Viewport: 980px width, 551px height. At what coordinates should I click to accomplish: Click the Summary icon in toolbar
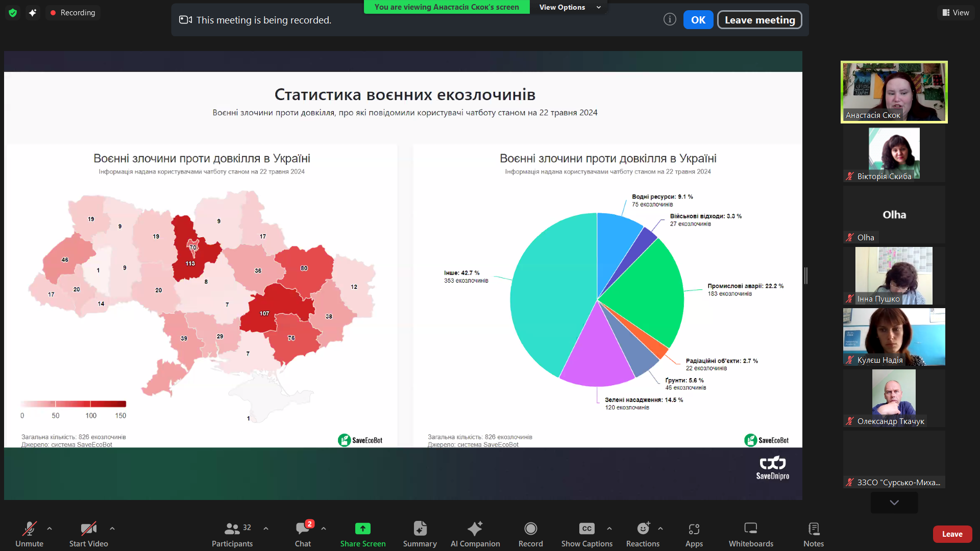[420, 529]
